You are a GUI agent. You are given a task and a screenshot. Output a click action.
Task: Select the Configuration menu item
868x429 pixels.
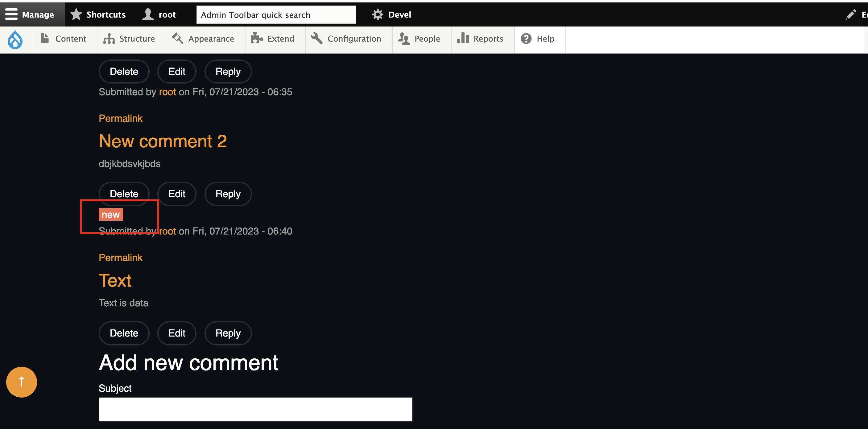point(347,39)
